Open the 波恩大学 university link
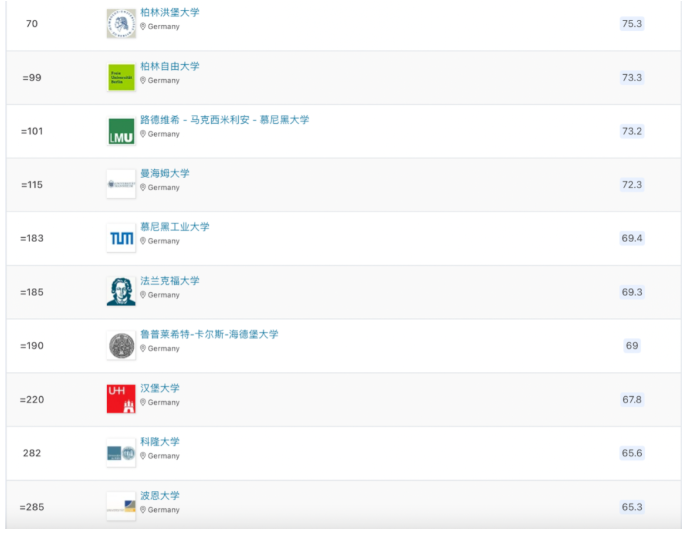 (160, 496)
